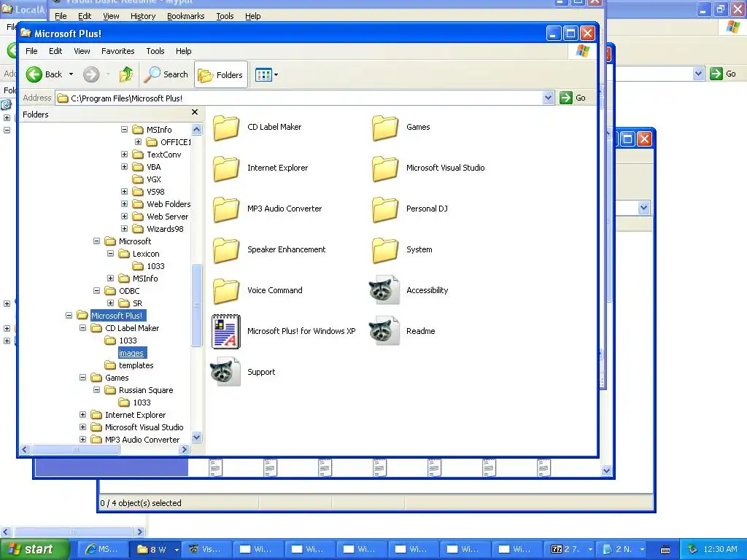
Task: Select the Support raccoon file icon
Action: tap(225, 372)
